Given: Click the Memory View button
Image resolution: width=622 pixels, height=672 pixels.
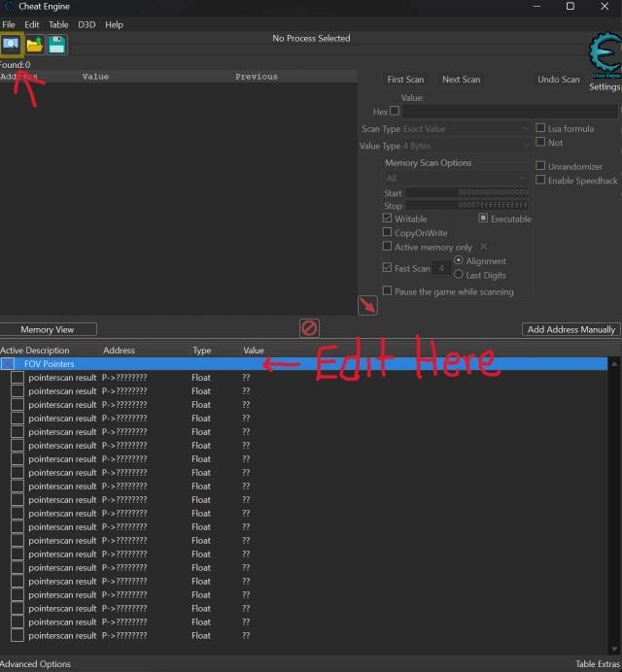Looking at the screenshot, I should click(x=48, y=330).
